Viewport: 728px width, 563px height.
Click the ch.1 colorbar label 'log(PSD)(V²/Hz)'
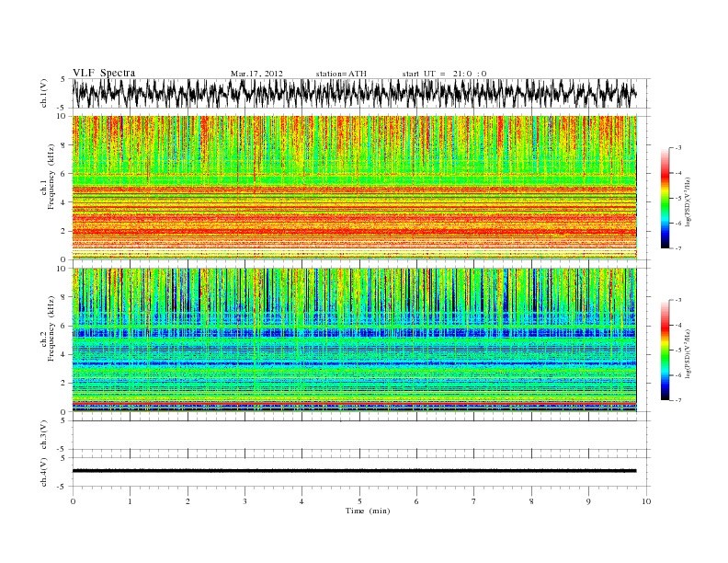click(688, 202)
